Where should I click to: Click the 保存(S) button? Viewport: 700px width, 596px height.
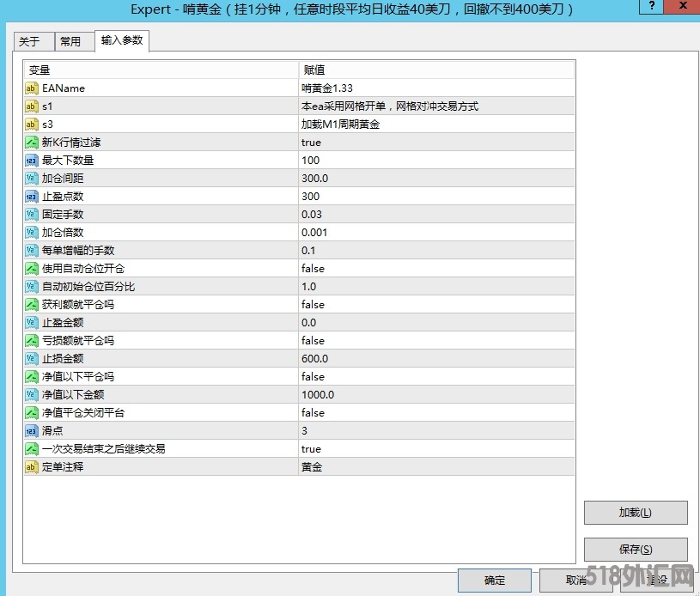(636, 550)
